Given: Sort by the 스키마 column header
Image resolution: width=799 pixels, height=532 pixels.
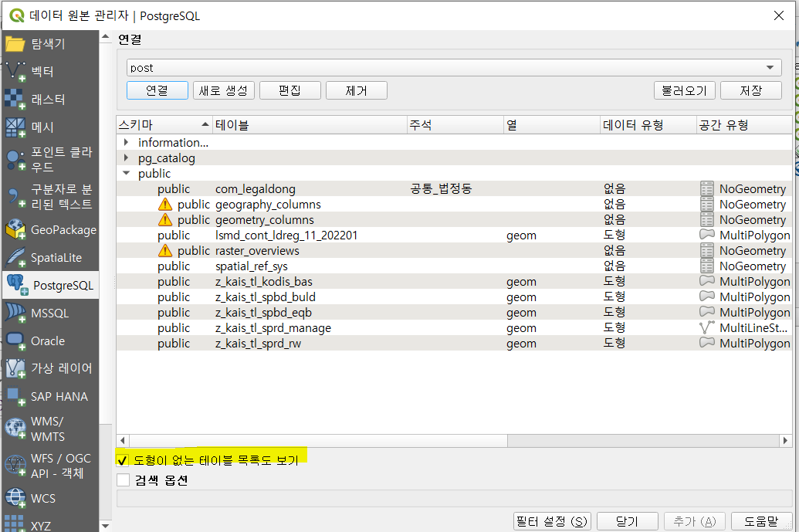Looking at the screenshot, I should pyautogui.click(x=164, y=125).
